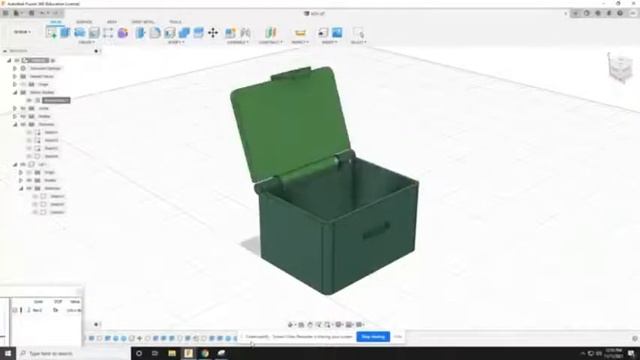Open the Notifications bell icon
The width and height of the screenshot is (640, 360).
point(609,13)
